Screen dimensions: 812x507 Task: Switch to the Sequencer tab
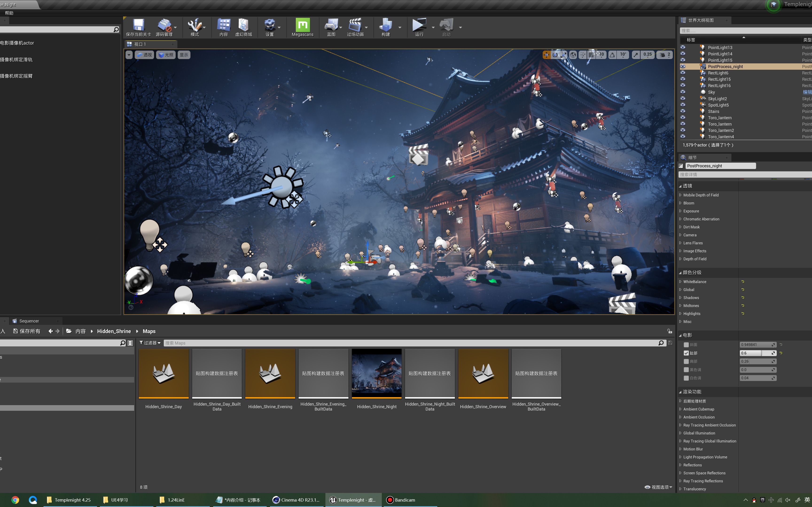click(29, 321)
